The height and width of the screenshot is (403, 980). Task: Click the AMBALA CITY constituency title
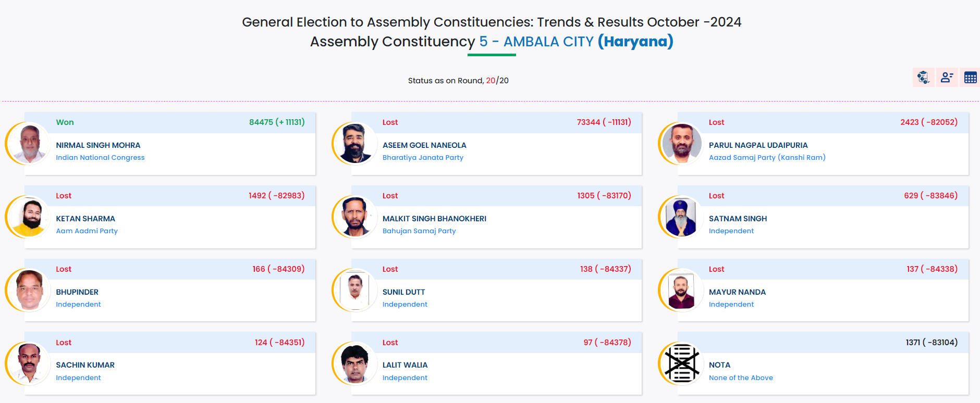click(x=548, y=42)
